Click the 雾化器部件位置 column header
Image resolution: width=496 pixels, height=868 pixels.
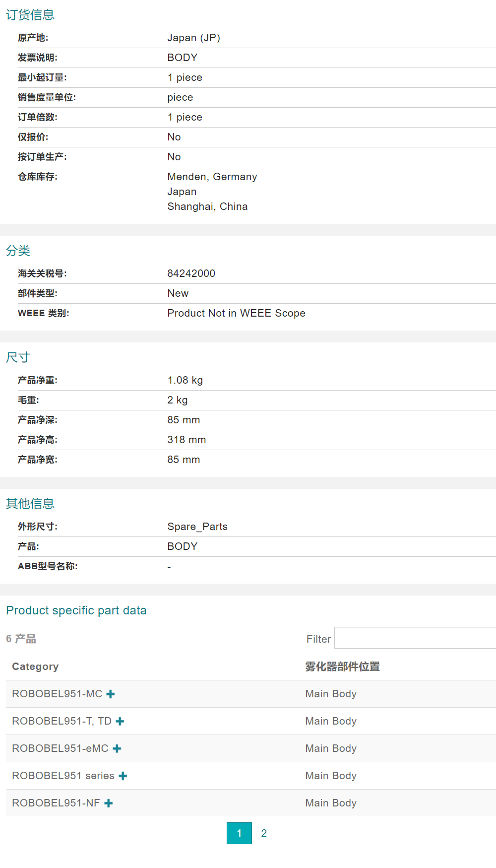tap(342, 667)
